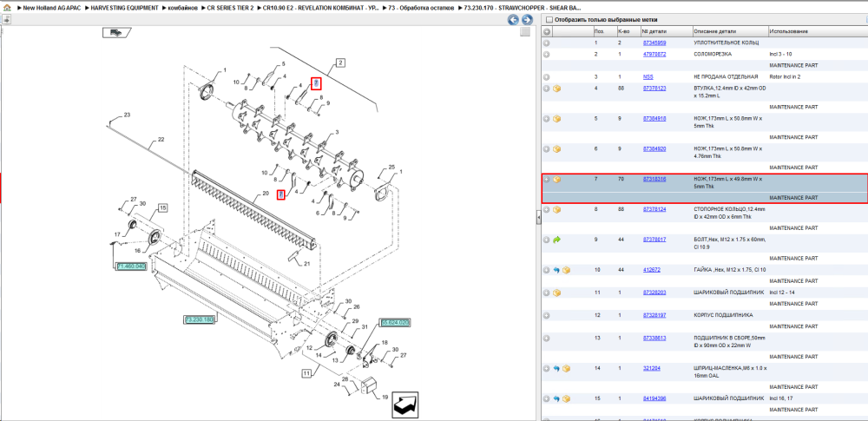Click the box icon for part 87378124

coord(557,209)
